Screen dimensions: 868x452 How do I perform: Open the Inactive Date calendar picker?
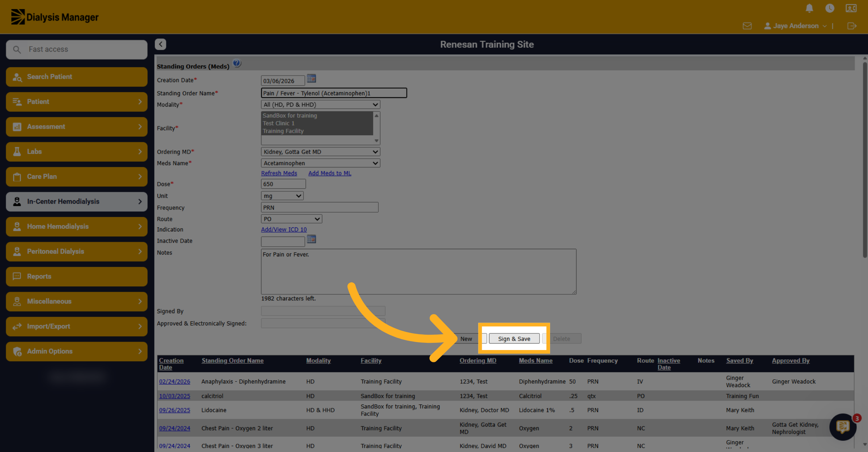tap(311, 239)
